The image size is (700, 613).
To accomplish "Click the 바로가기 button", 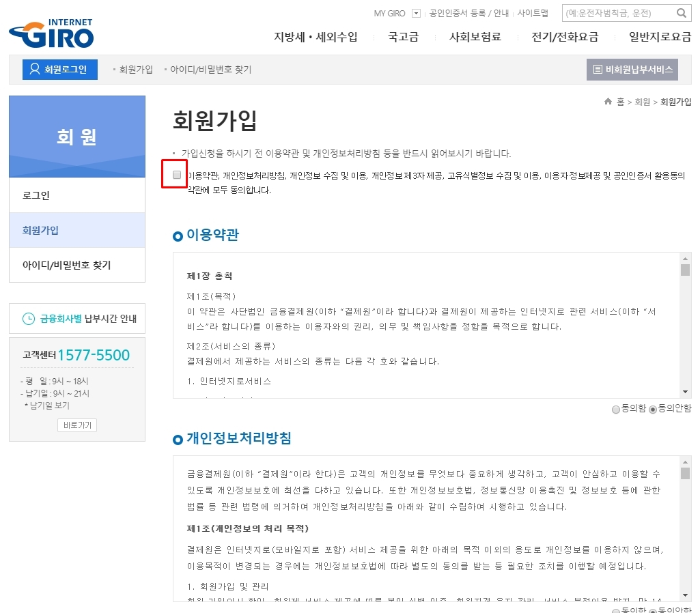I will pyautogui.click(x=77, y=425).
